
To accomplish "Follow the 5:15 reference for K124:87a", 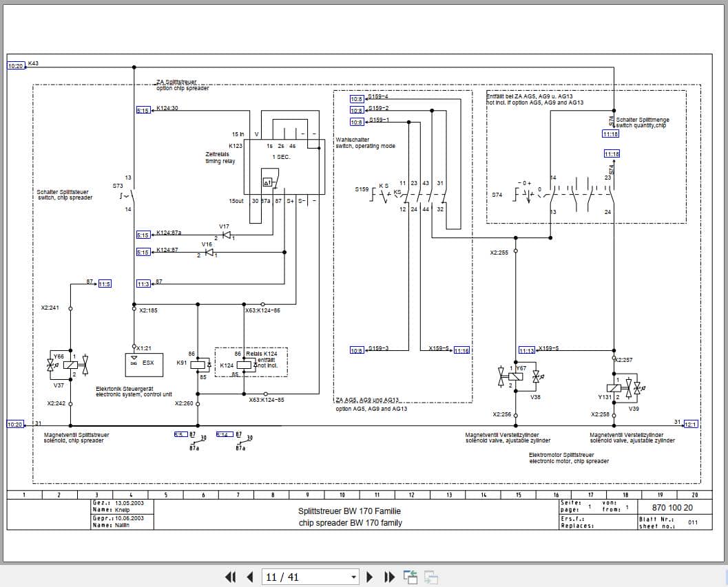I will 143,235.
